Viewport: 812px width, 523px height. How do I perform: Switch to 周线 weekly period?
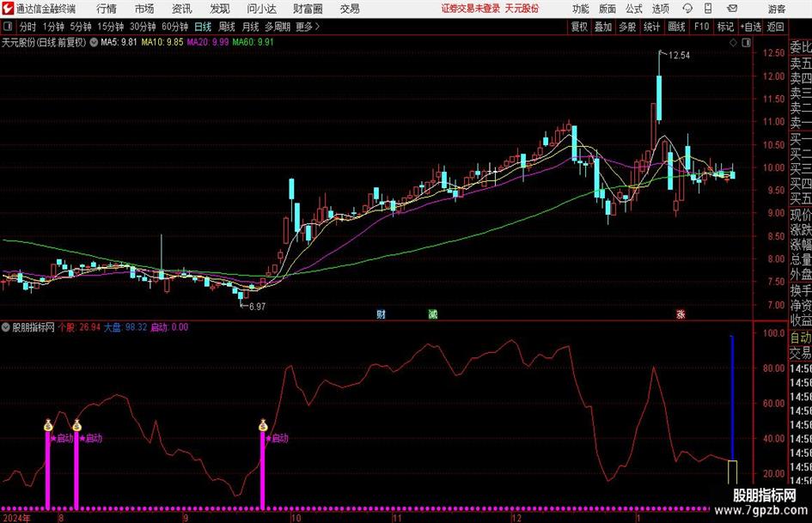(227, 27)
